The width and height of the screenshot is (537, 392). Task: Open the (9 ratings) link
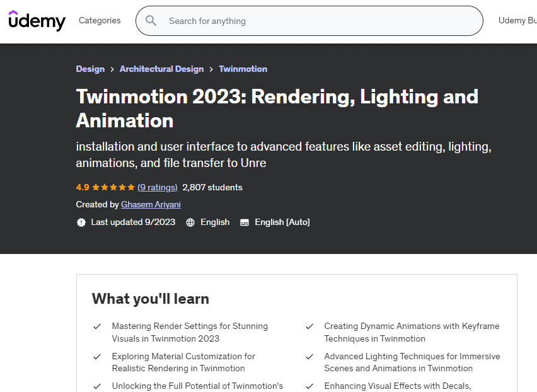tap(158, 187)
